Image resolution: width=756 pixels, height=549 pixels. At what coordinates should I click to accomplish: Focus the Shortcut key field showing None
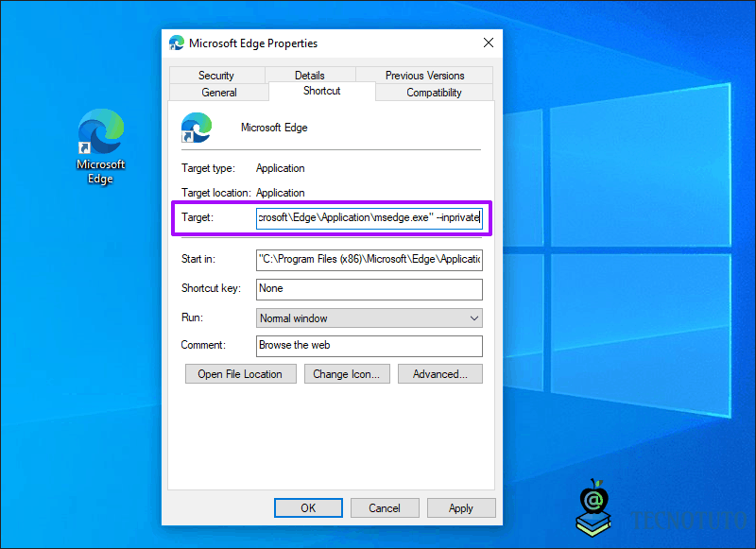(369, 289)
